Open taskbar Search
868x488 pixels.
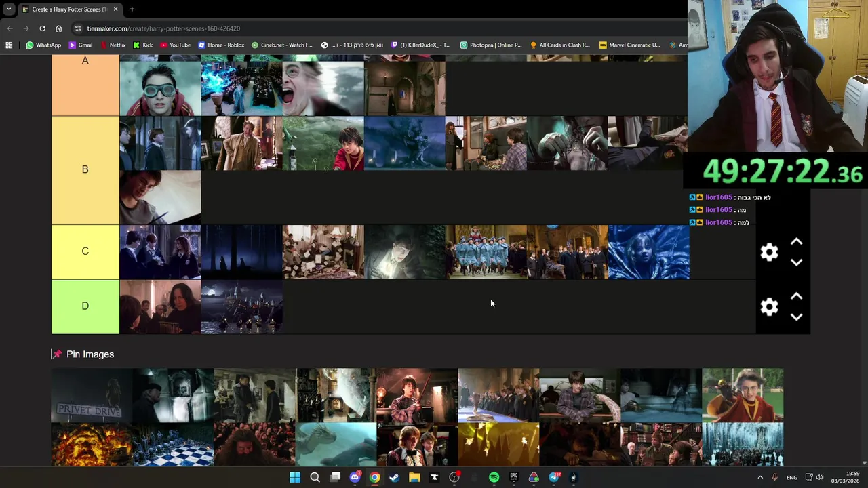(x=315, y=477)
